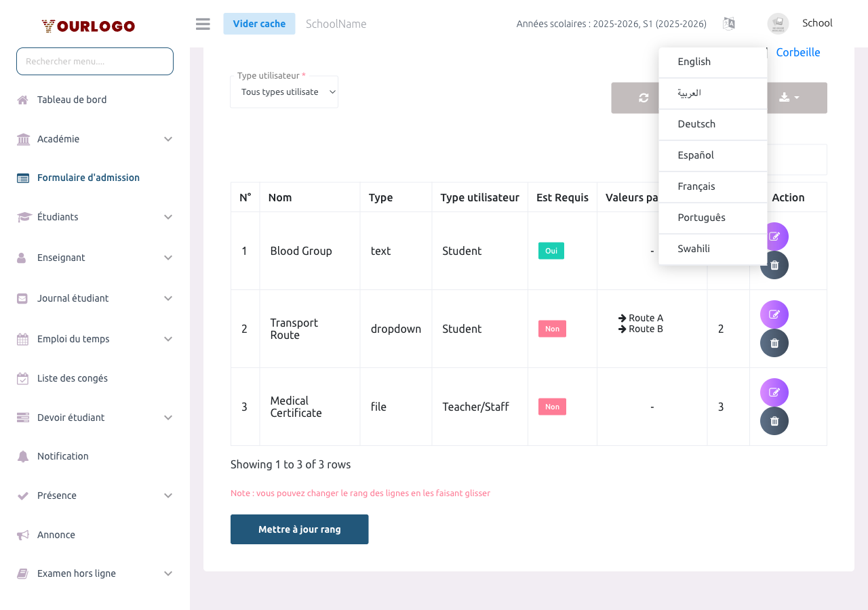Click the hamburger menu toggle icon
868x610 pixels.
(203, 24)
